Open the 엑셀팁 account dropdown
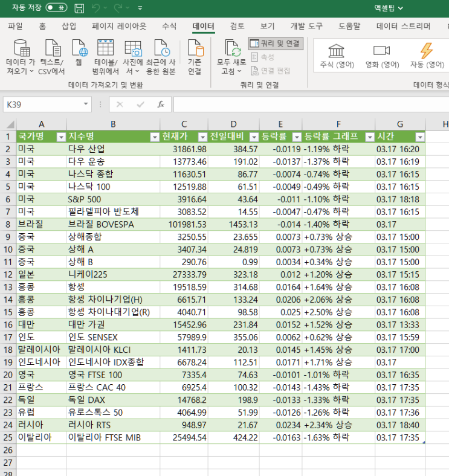 click(388, 8)
